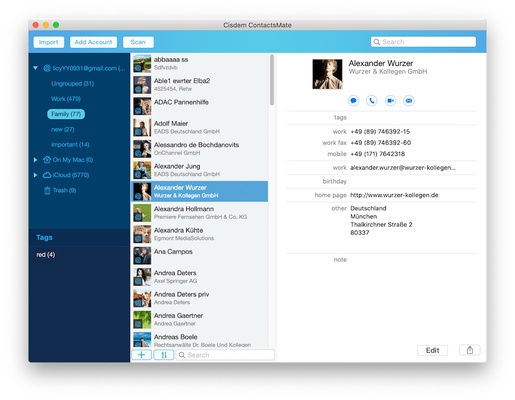
Task: Expand the On My Mac group
Action: (35, 160)
